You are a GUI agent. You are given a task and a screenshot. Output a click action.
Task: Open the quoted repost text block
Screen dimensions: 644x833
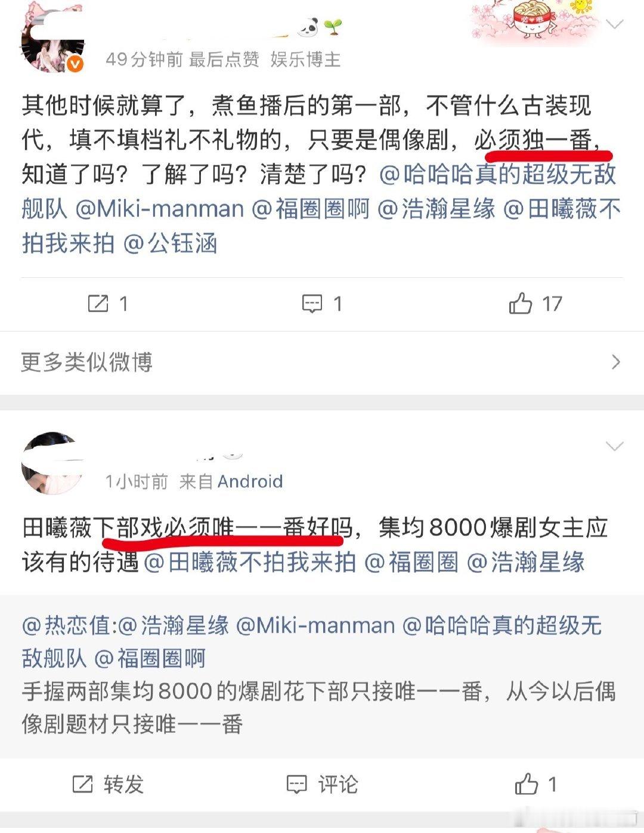pyautogui.click(x=322, y=676)
